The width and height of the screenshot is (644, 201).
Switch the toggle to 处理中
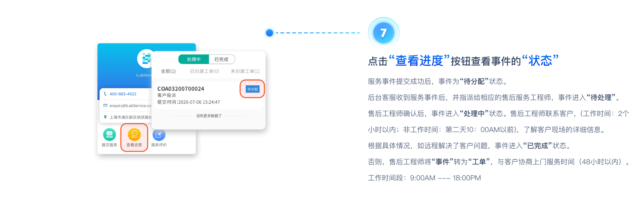(194, 59)
